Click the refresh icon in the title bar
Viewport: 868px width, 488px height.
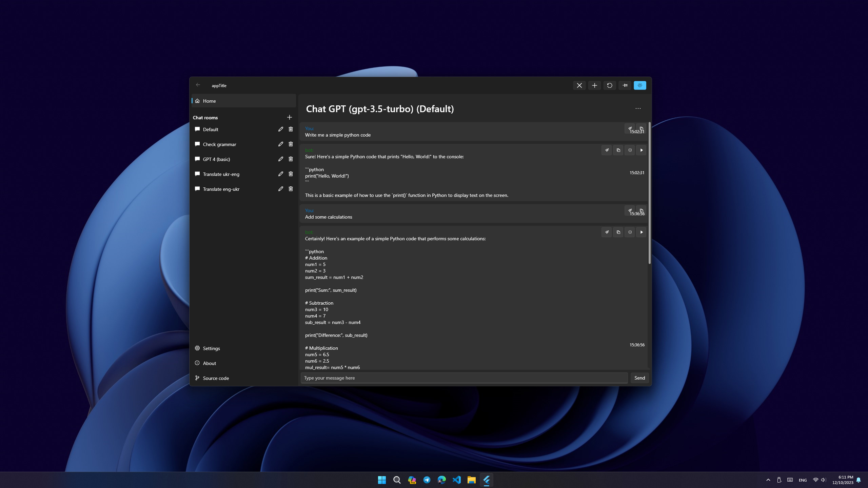click(x=610, y=85)
